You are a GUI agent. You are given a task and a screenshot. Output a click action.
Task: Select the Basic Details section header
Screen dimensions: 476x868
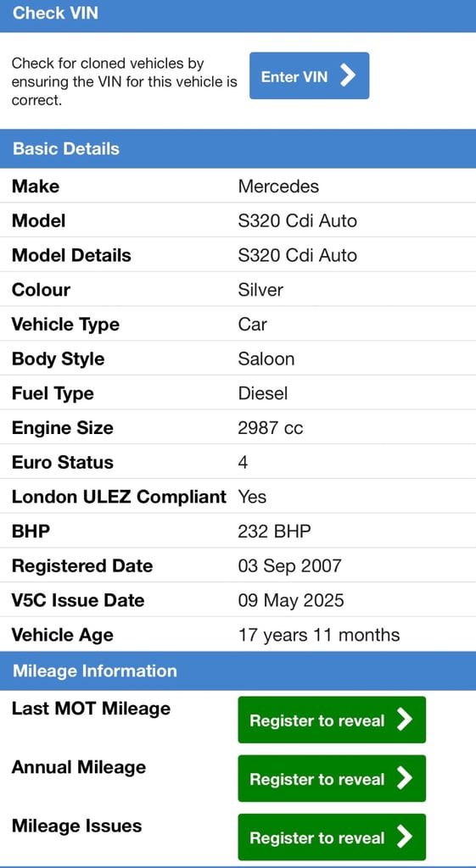238,149
